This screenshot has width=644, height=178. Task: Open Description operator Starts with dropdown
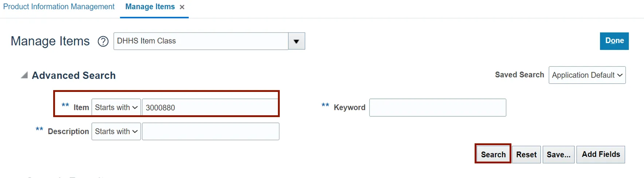coord(116,132)
